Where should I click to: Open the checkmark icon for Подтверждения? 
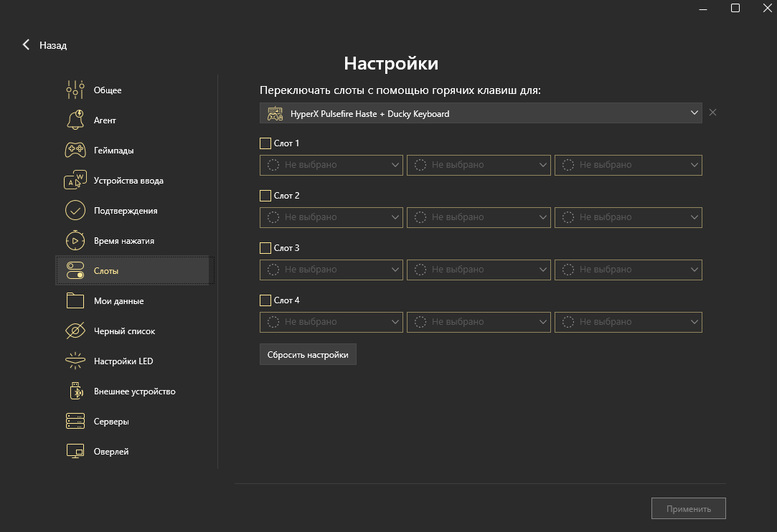coord(75,211)
